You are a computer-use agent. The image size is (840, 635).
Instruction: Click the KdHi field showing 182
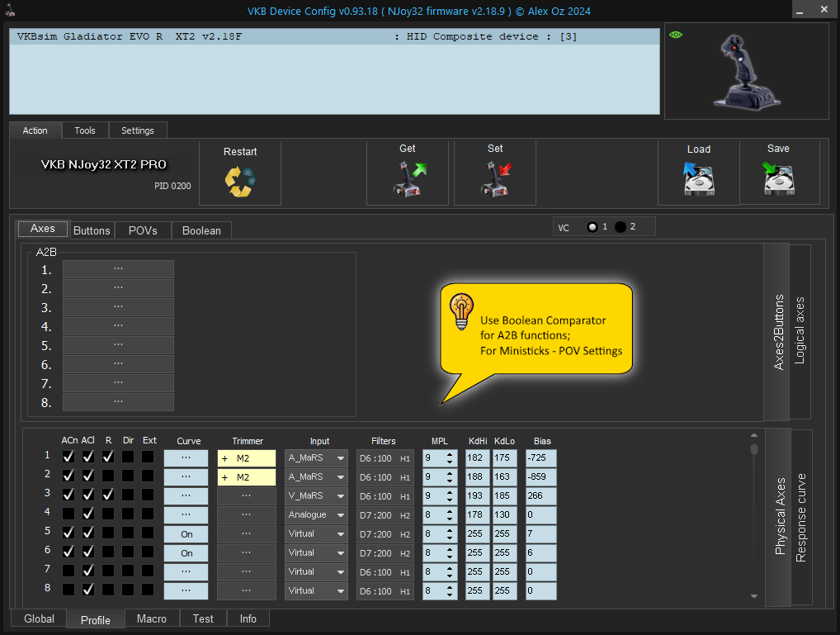477,458
